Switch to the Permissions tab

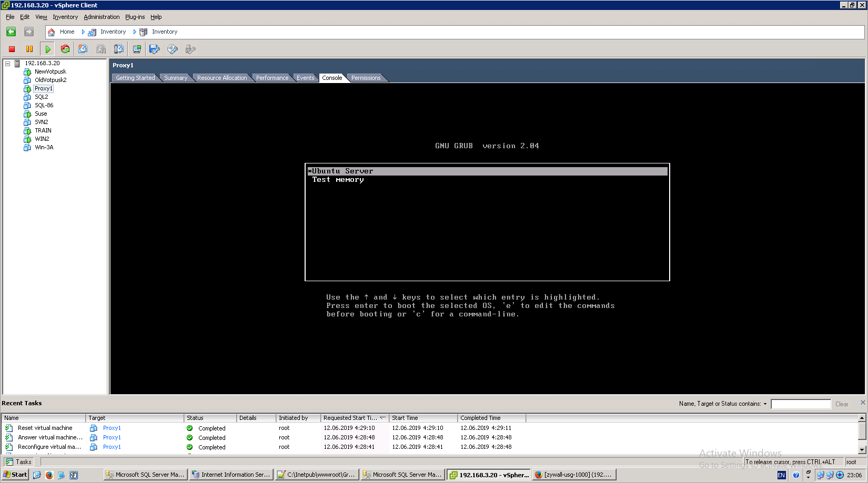click(x=366, y=78)
